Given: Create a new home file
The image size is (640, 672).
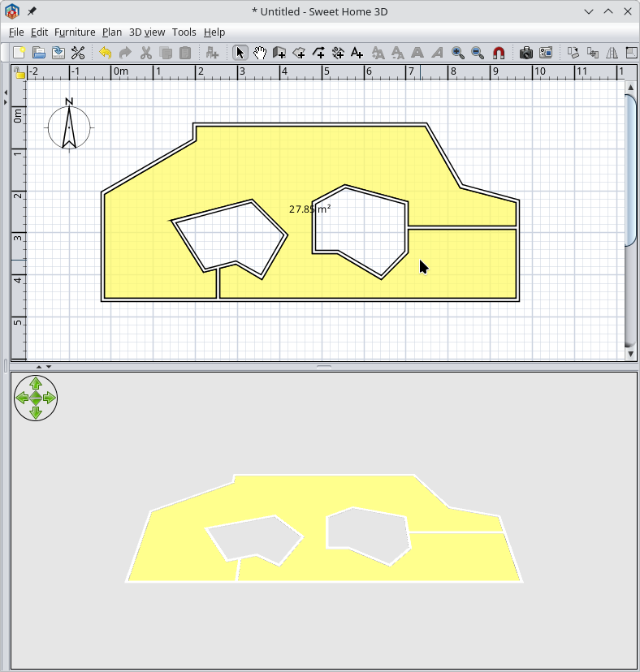Looking at the screenshot, I should [x=19, y=53].
